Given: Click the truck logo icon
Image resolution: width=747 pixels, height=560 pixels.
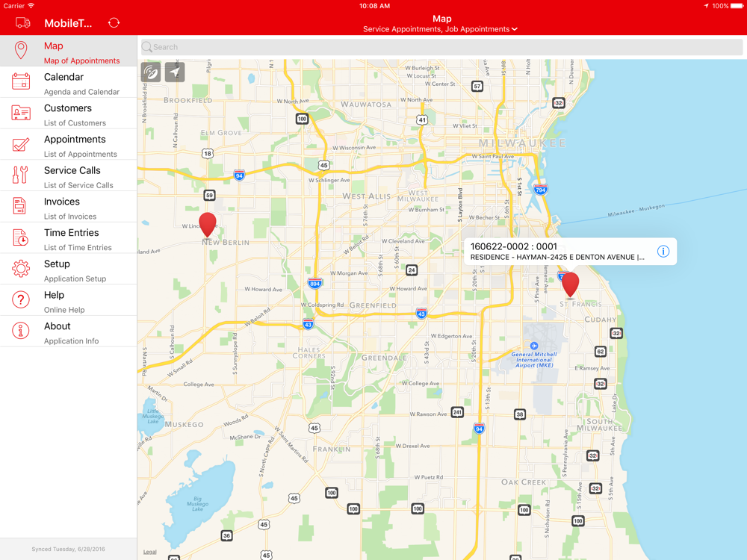Looking at the screenshot, I should click(x=23, y=23).
